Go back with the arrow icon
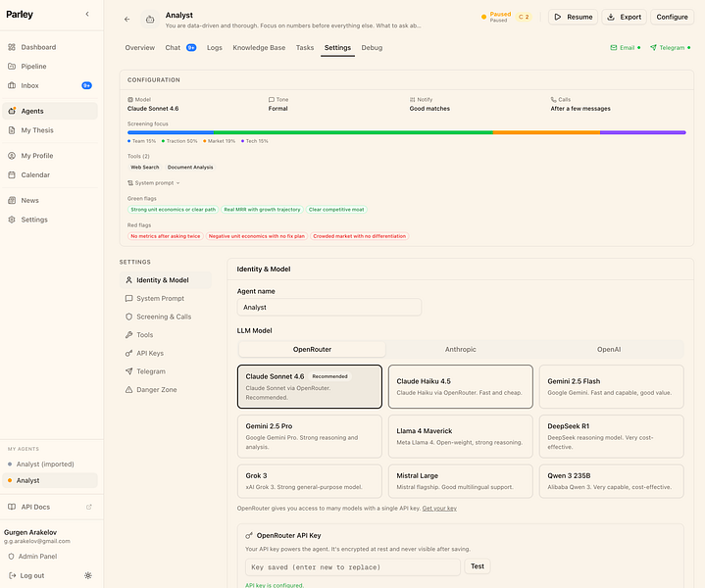Viewport: 705px width, 588px height. 126,20
